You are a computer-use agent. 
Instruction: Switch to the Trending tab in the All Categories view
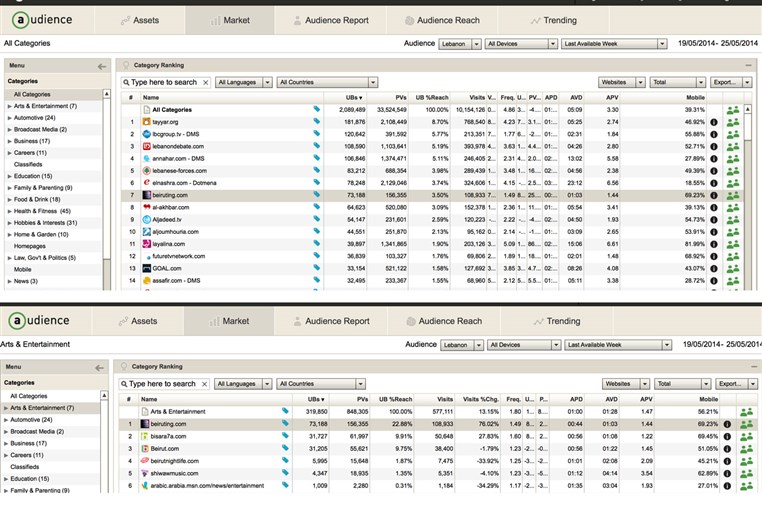point(554,20)
